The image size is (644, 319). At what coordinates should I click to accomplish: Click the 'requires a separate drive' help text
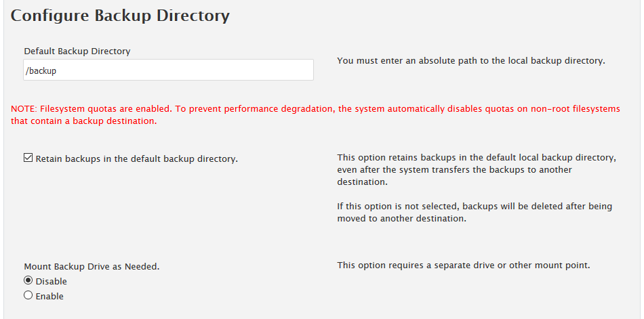pos(464,265)
